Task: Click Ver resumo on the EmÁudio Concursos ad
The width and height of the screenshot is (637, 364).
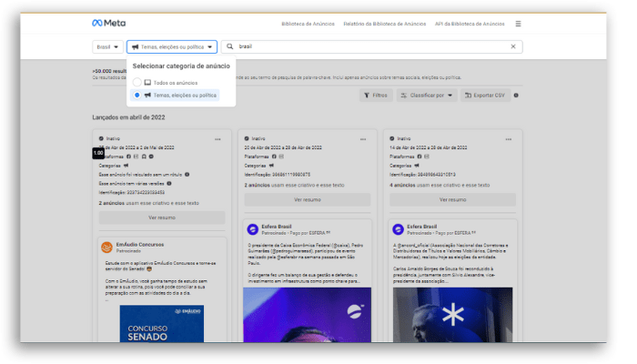Action: [162, 217]
